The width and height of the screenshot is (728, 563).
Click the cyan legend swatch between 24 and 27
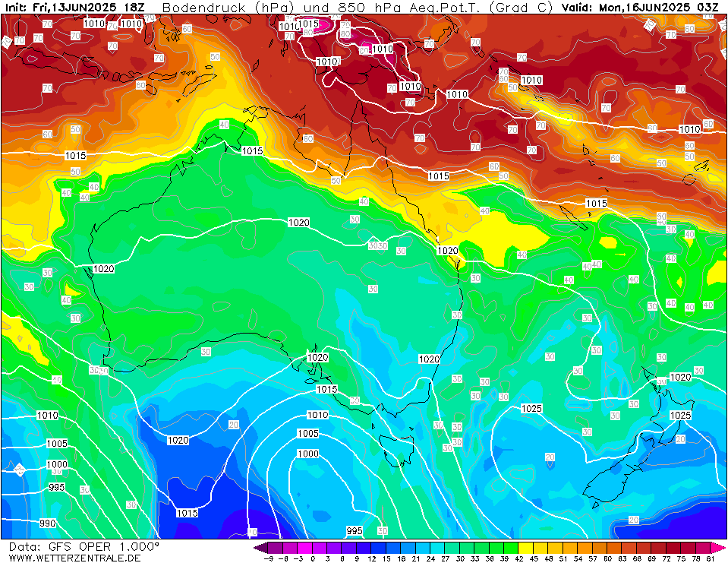click(x=438, y=548)
